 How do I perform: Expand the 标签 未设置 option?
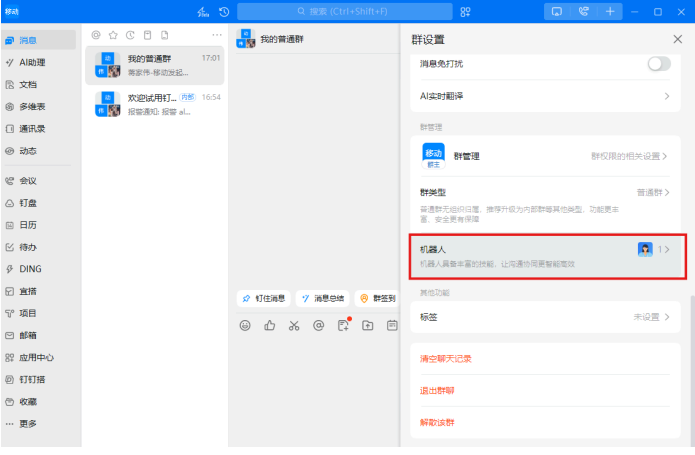(x=545, y=317)
